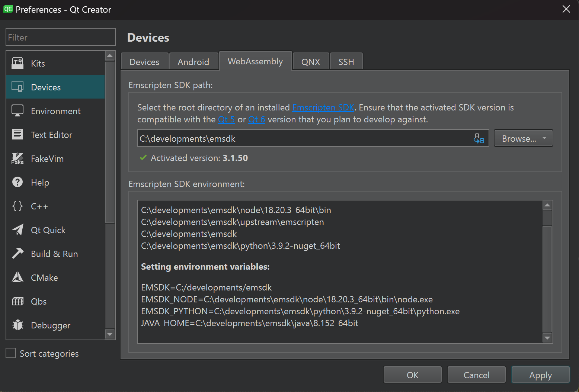Open the Qbs category icon
579x392 pixels.
pyautogui.click(x=17, y=301)
